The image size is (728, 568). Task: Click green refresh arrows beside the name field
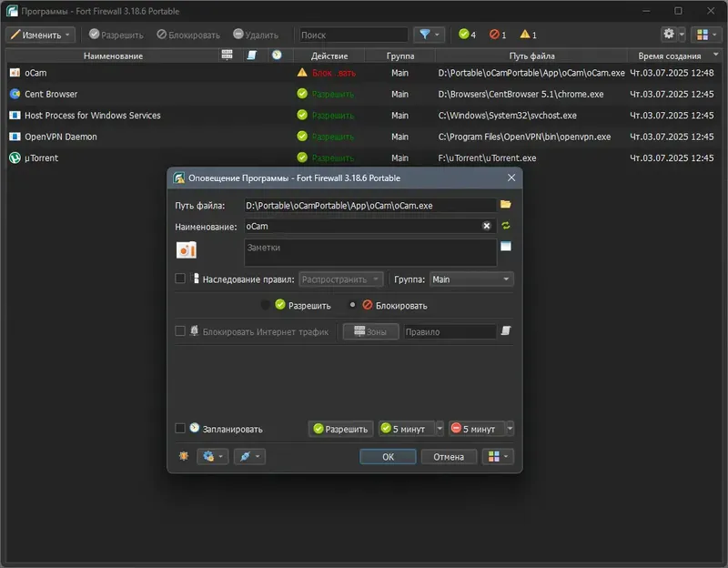[x=506, y=226]
